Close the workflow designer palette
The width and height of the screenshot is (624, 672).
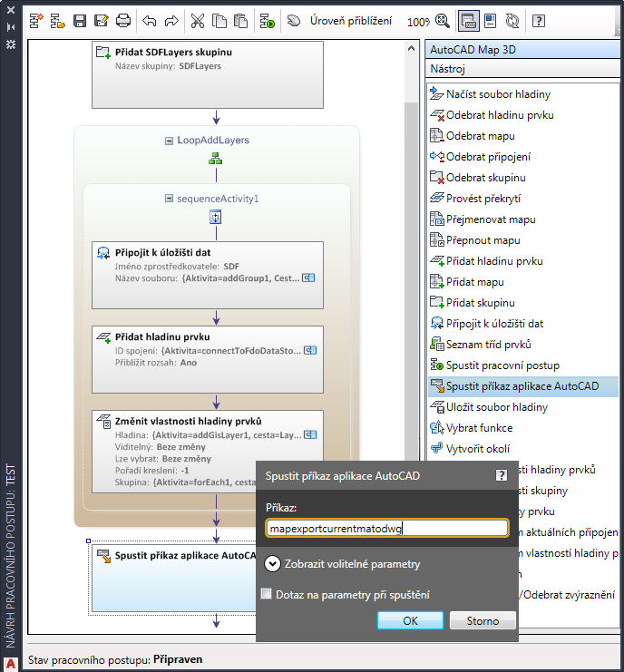pos(11,10)
